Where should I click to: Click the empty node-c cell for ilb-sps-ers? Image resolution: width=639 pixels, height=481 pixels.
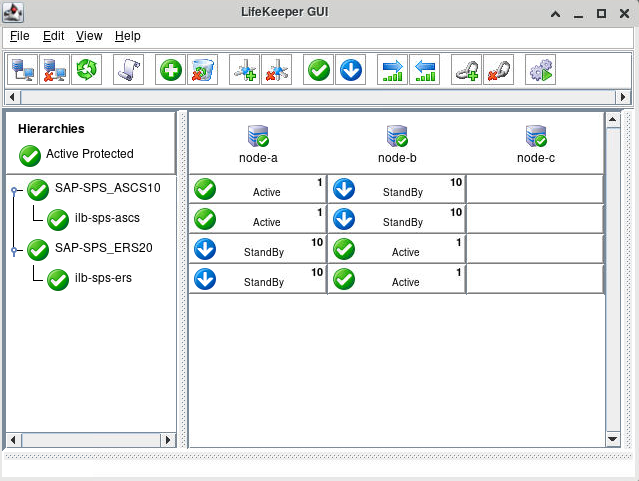click(x=535, y=279)
